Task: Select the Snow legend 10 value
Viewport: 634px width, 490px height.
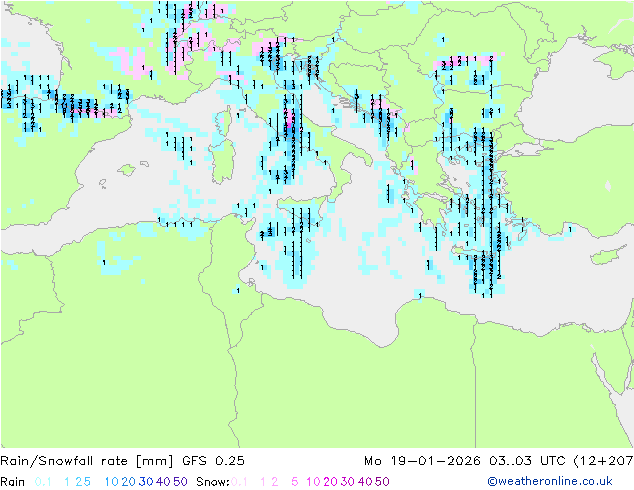Action: pyautogui.click(x=313, y=482)
